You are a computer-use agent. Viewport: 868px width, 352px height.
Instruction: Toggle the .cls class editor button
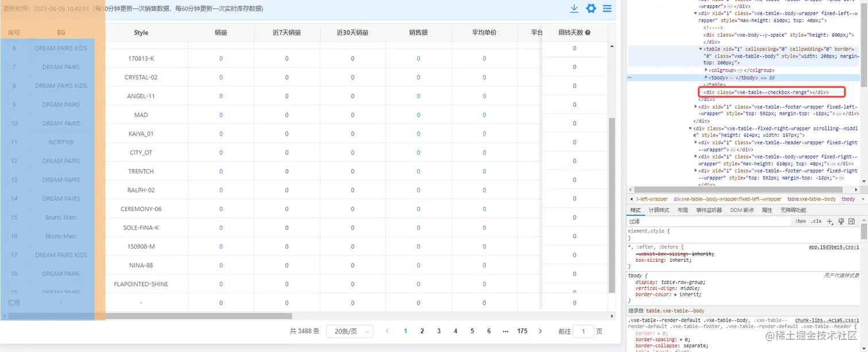click(816, 221)
